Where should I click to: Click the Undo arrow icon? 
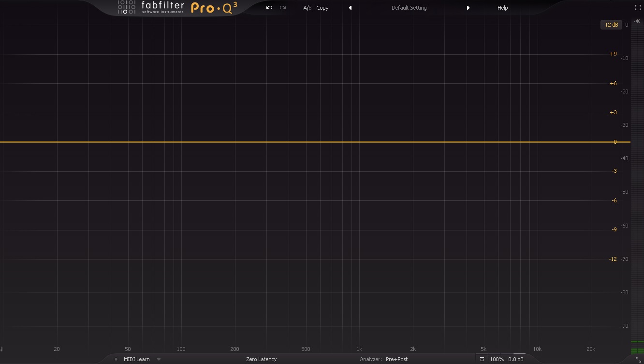pyautogui.click(x=269, y=8)
